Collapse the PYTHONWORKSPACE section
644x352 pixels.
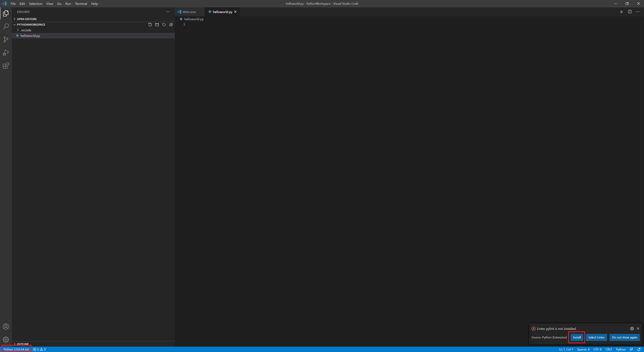pyautogui.click(x=31, y=24)
